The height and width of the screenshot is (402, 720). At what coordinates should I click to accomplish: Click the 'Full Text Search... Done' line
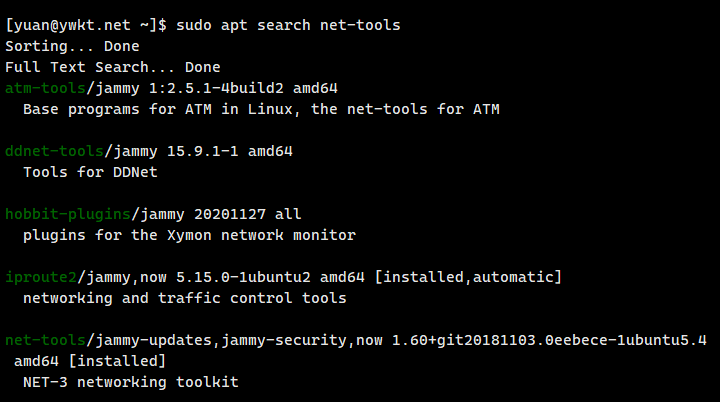[112, 67]
